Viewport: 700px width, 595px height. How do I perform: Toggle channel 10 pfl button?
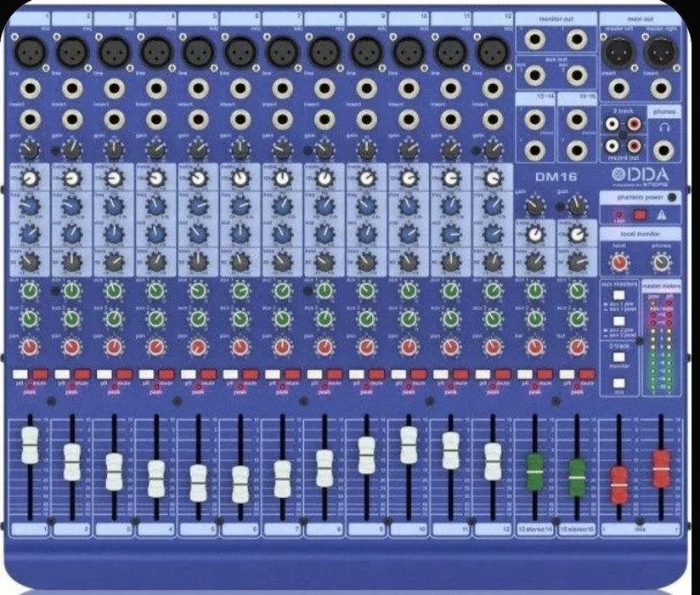pyautogui.click(x=398, y=374)
